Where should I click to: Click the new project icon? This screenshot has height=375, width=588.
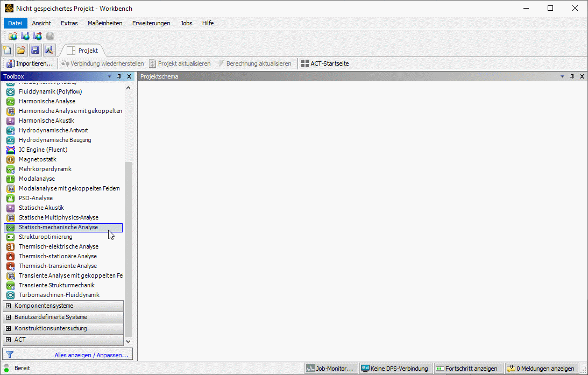[8, 50]
